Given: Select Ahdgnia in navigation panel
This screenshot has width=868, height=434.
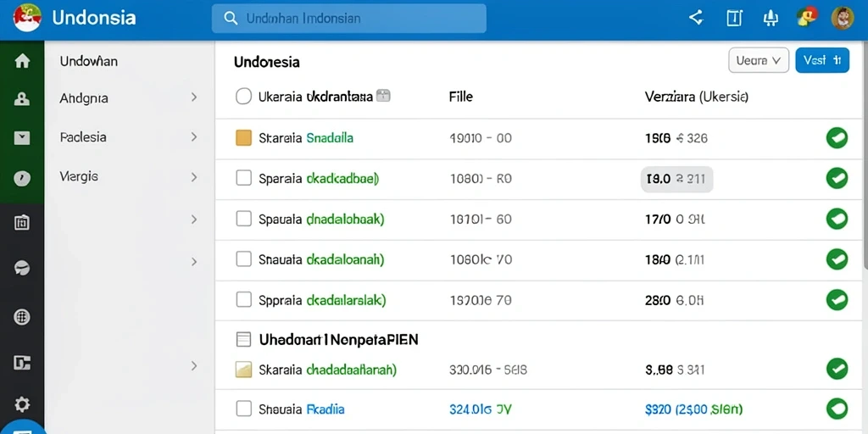Looking at the screenshot, I should pyautogui.click(x=84, y=98).
